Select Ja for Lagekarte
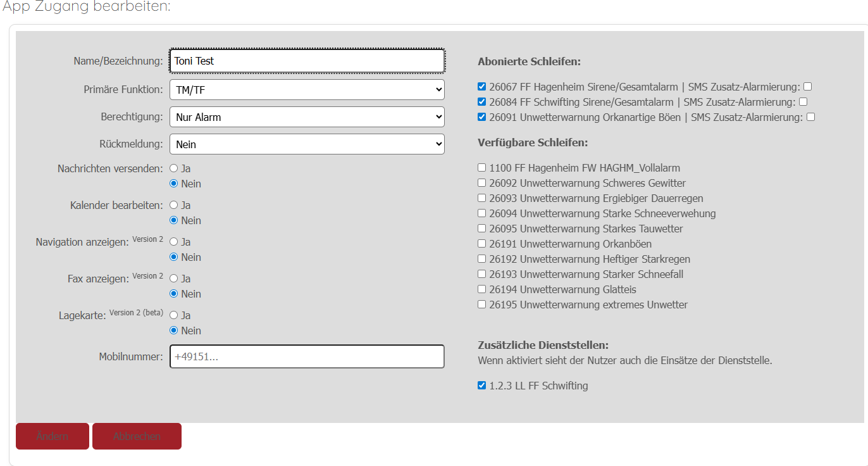Screen dimensions: 868x466 tap(174, 316)
